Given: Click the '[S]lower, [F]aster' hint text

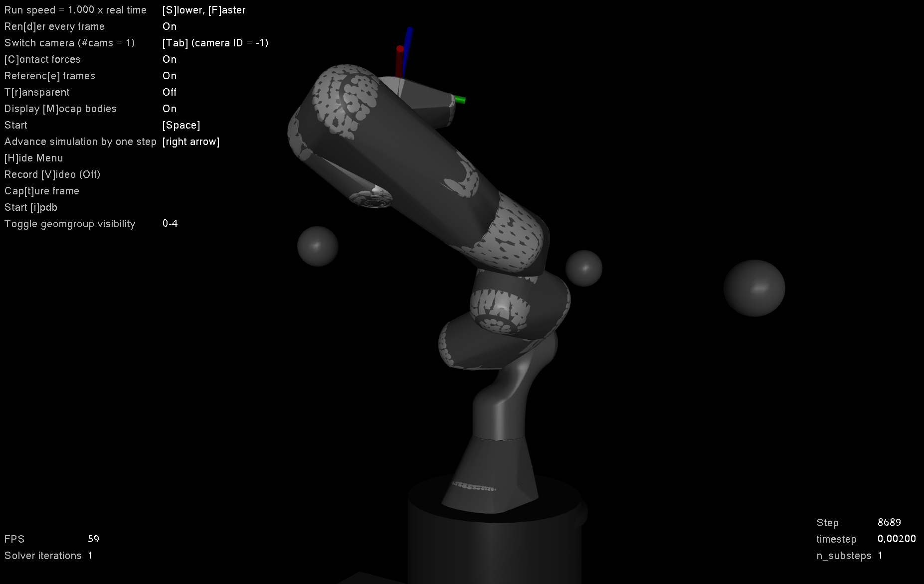Looking at the screenshot, I should (x=204, y=10).
